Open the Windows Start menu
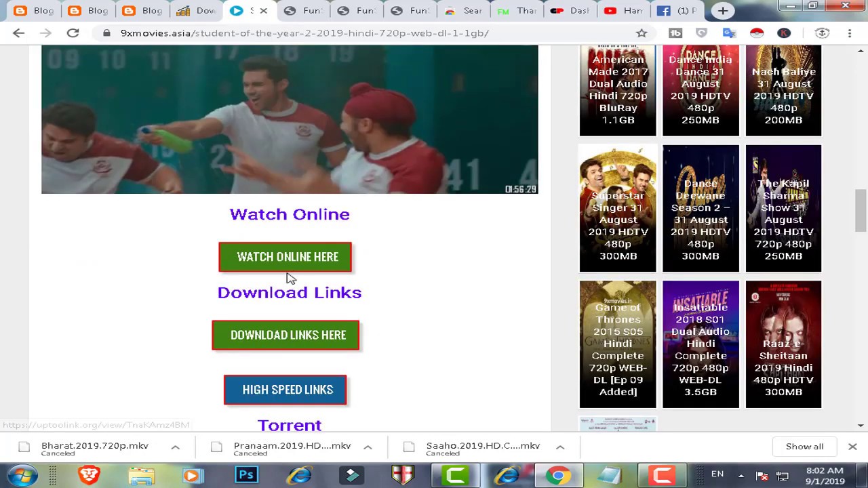 point(22,474)
